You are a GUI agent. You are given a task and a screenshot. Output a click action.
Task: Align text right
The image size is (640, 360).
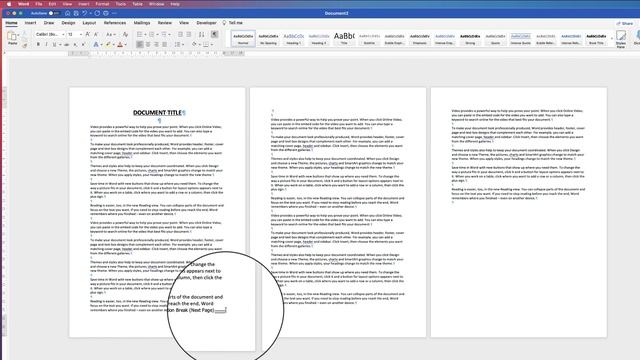tap(156, 44)
